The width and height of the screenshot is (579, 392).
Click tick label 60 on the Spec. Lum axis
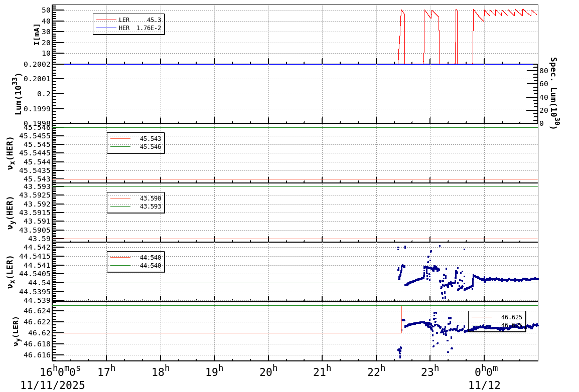(x=543, y=84)
